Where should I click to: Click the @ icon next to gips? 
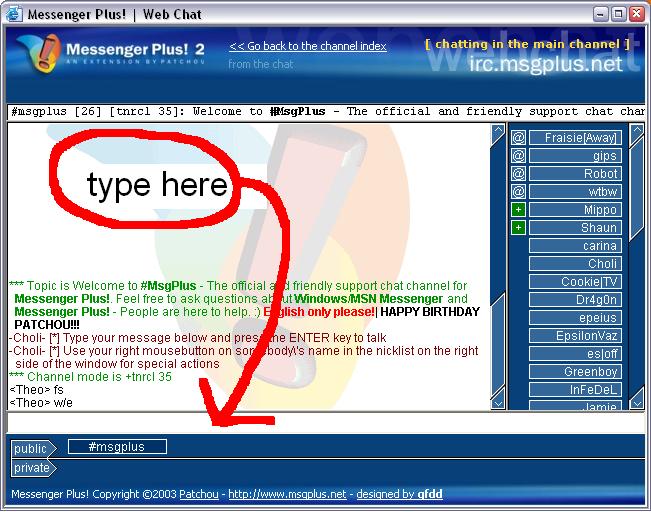click(518, 156)
